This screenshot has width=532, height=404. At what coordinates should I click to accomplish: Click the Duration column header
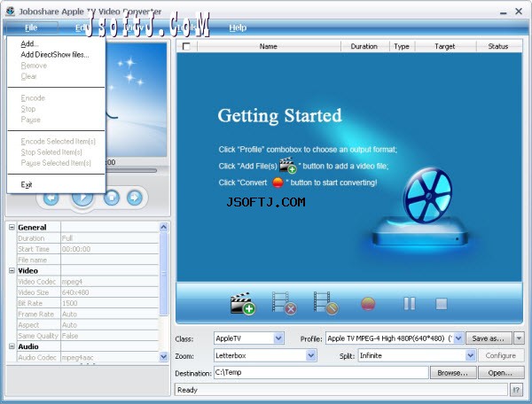click(364, 46)
